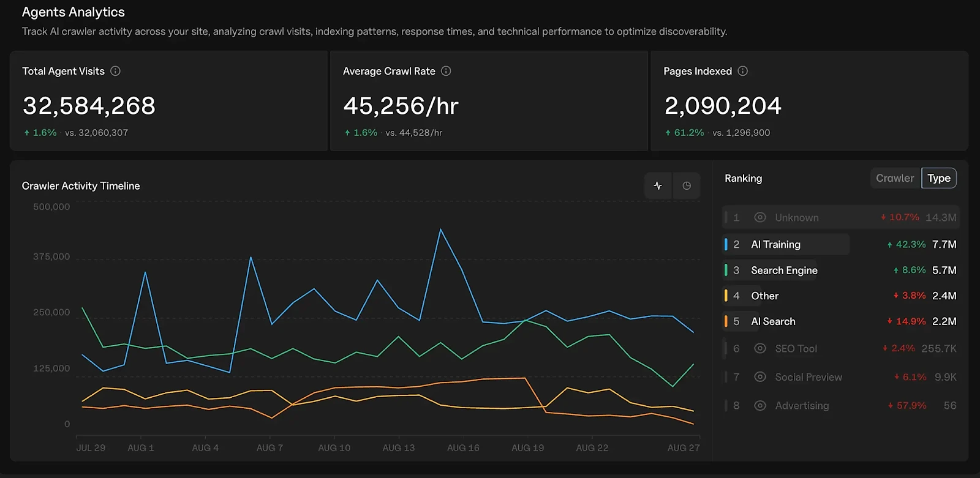
Task: Click the blue color bar for AI Training
Action: pyautogui.click(x=726, y=244)
